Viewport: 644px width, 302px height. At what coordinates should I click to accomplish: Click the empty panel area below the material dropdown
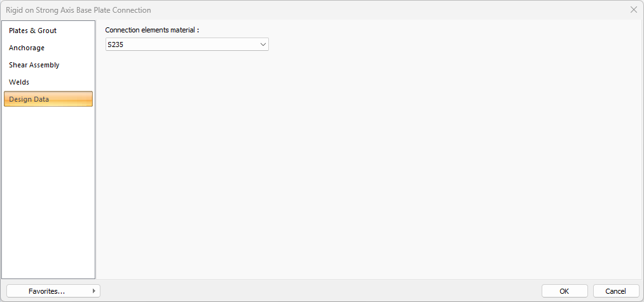click(369, 165)
